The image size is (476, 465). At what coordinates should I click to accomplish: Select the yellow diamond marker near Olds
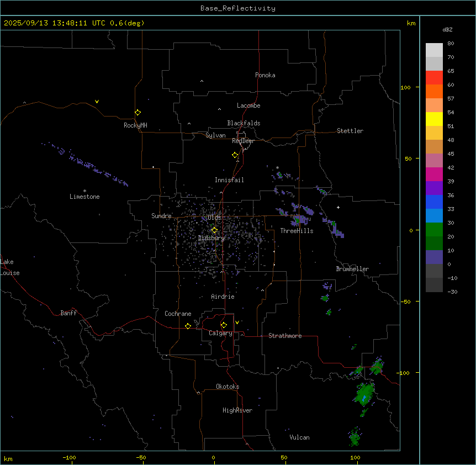(x=214, y=230)
